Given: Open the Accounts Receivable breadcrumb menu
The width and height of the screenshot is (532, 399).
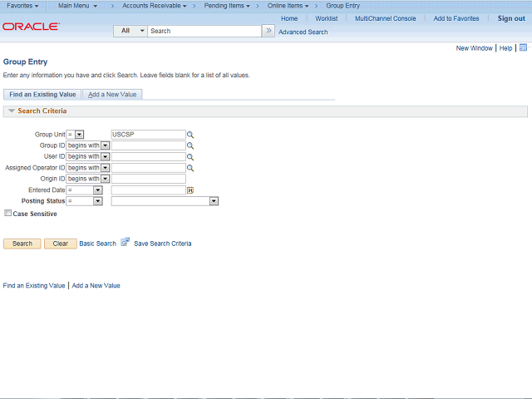Looking at the screenshot, I should [x=155, y=6].
